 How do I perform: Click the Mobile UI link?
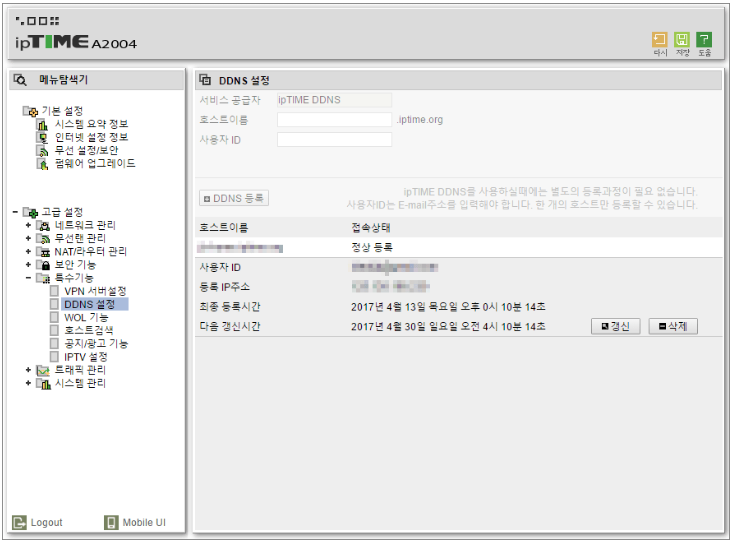click(144, 522)
